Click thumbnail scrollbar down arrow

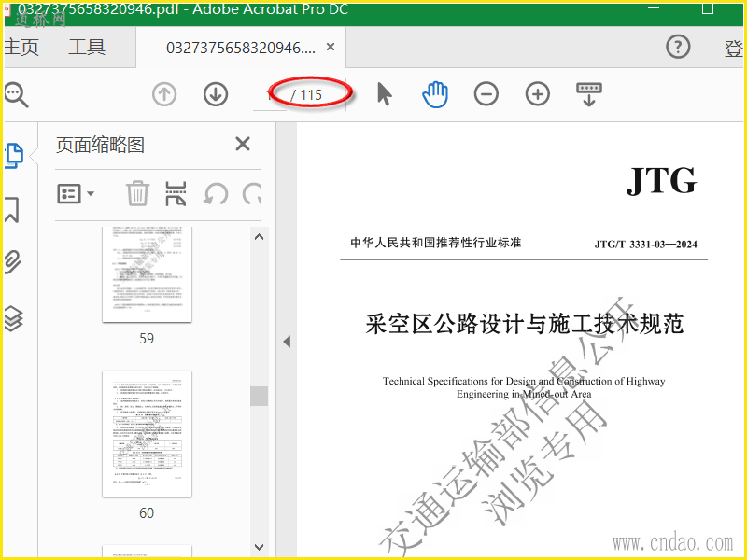pos(260,547)
